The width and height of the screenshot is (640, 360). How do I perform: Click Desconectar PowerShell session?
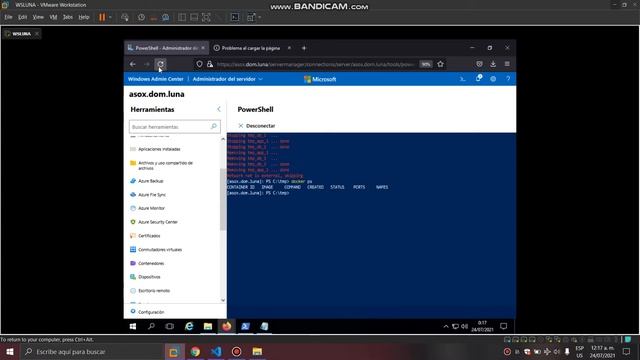point(257,126)
